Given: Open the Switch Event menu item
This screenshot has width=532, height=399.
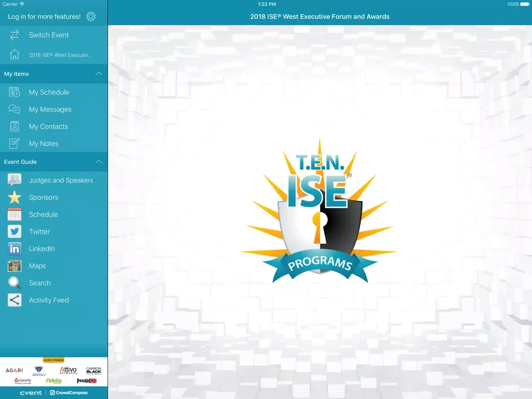Looking at the screenshot, I should point(54,35).
